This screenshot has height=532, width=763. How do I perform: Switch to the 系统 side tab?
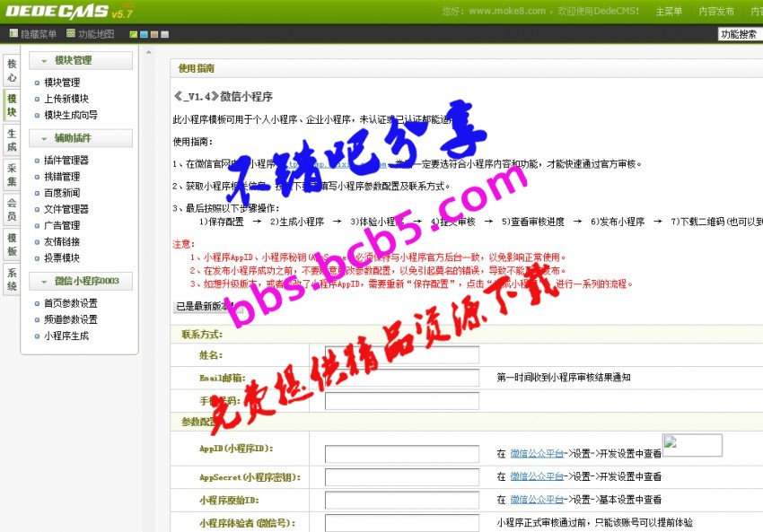(12, 280)
